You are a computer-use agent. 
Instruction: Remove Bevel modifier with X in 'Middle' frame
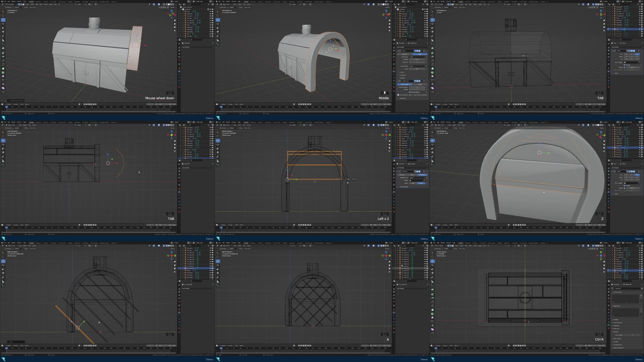tap(424, 51)
